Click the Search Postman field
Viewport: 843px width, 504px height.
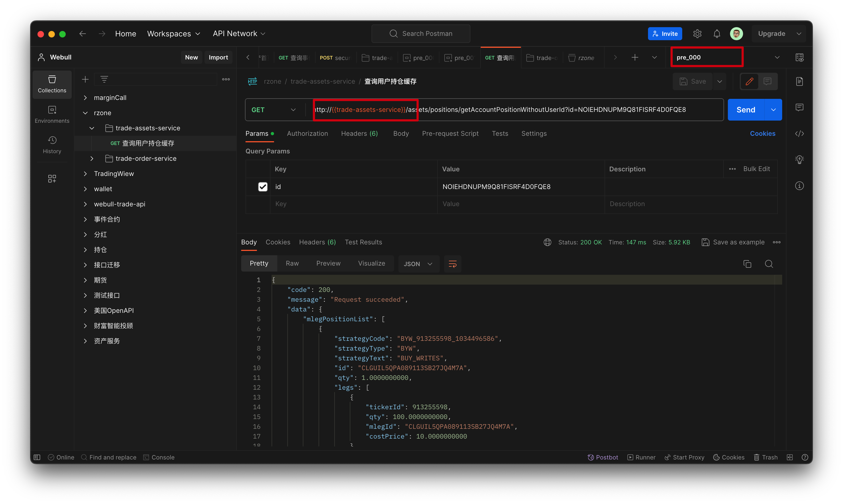click(421, 34)
